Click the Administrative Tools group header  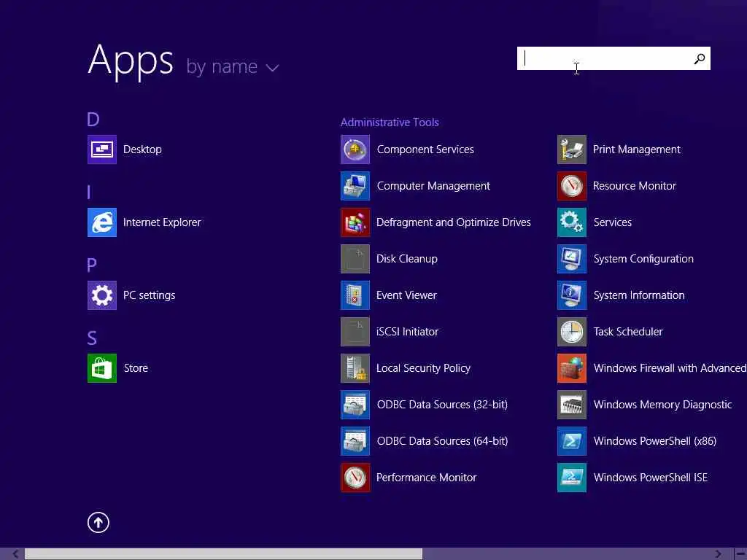coord(390,122)
